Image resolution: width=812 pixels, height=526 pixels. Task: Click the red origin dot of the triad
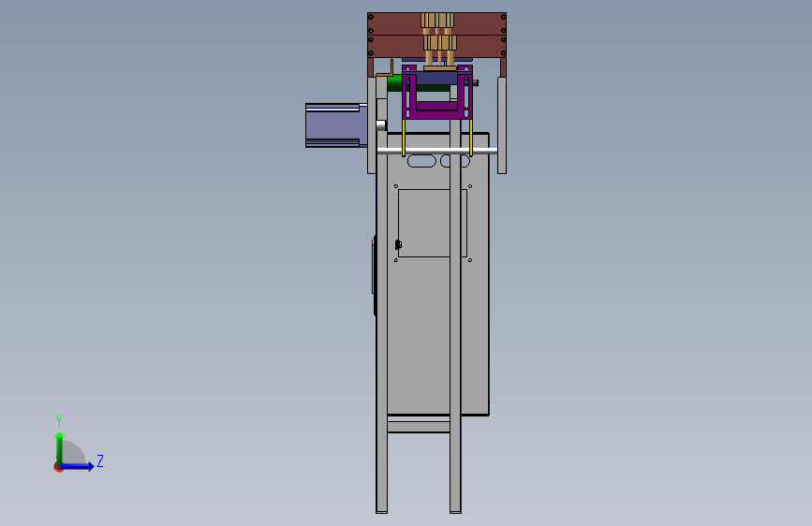(x=58, y=467)
